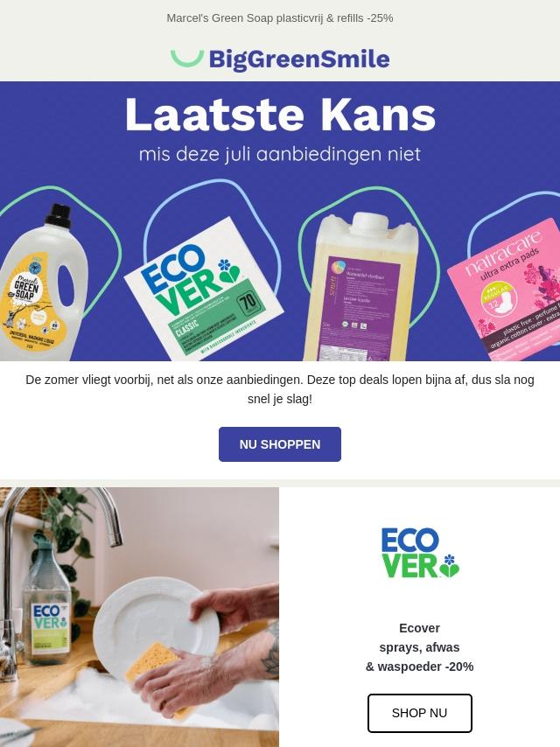
Task: Open the Ecover dishwashing photo
Action: click(139, 617)
